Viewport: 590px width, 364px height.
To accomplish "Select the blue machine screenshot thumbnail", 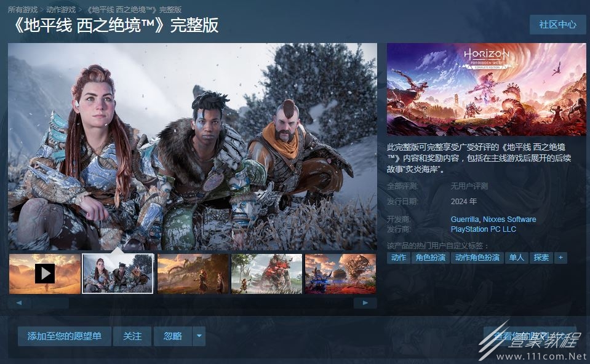I will pos(340,274).
